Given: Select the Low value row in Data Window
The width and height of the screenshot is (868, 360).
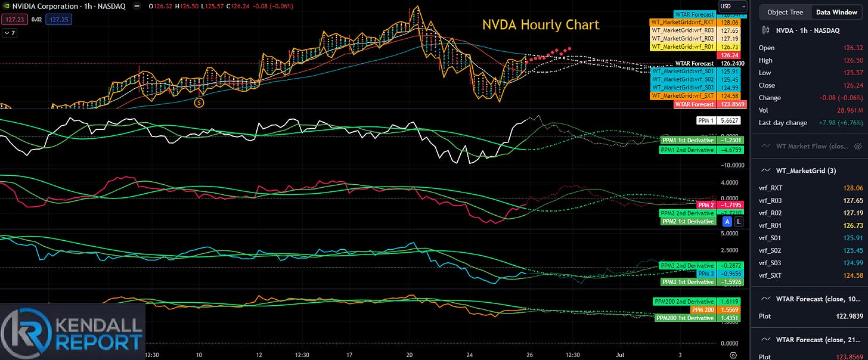Looking at the screenshot, I should click(812, 73).
